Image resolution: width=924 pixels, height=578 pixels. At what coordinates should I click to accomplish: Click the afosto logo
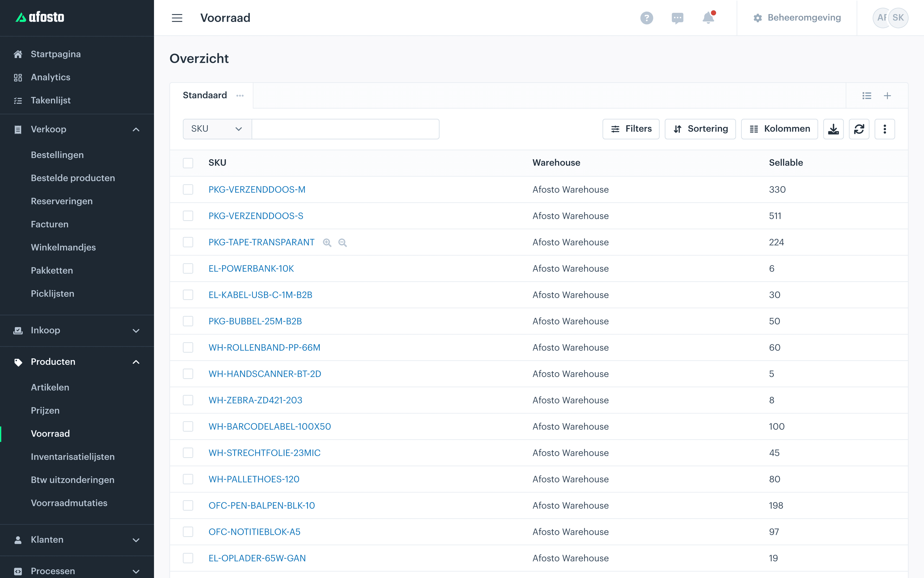click(x=40, y=17)
